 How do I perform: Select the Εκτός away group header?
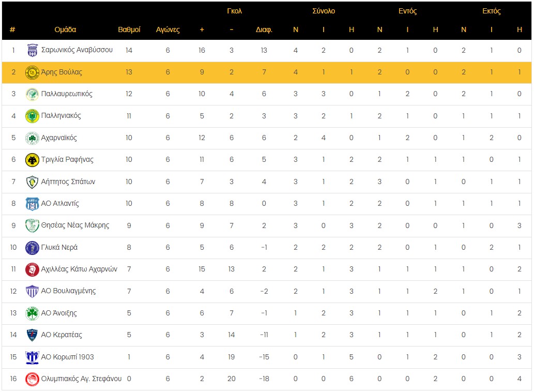click(x=492, y=11)
